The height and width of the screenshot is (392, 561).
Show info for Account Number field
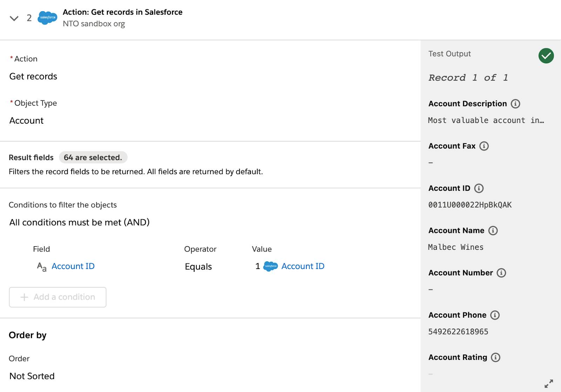[x=501, y=273]
